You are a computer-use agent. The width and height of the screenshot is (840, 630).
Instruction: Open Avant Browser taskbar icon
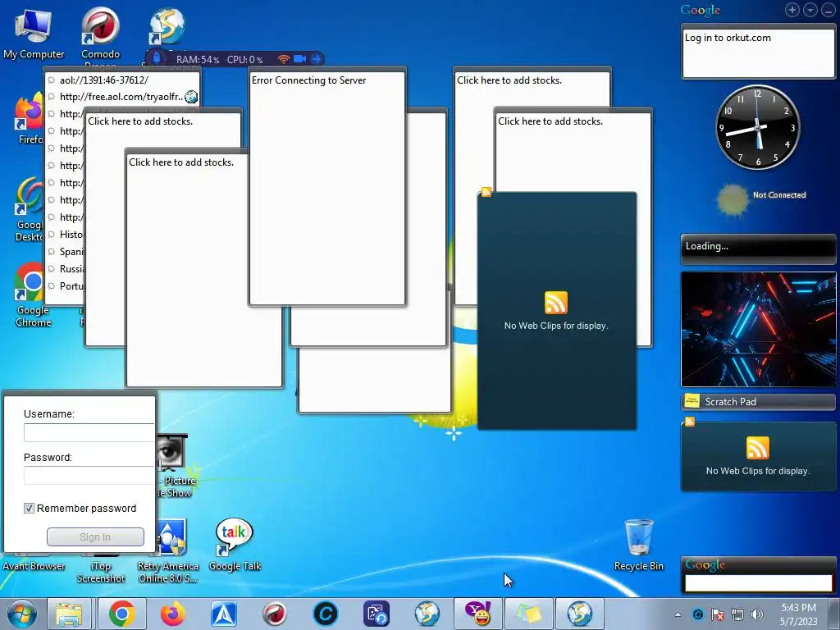click(x=224, y=614)
